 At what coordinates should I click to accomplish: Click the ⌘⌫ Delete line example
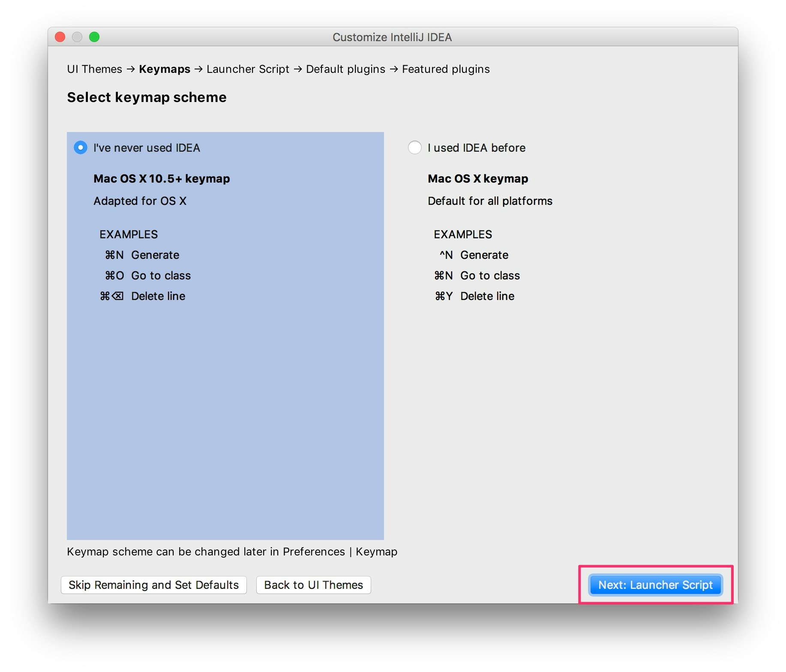tap(142, 296)
